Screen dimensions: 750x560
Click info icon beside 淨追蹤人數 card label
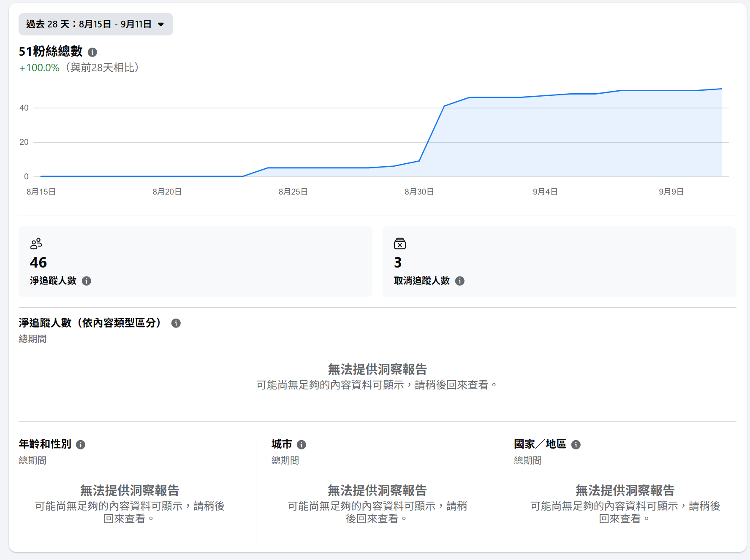point(87,281)
